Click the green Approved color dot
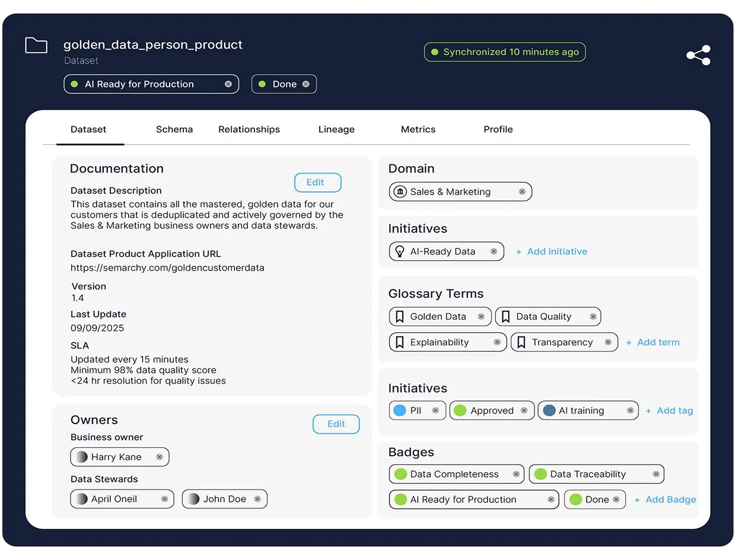Image resolution: width=745 pixels, height=560 pixels. (459, 411)
